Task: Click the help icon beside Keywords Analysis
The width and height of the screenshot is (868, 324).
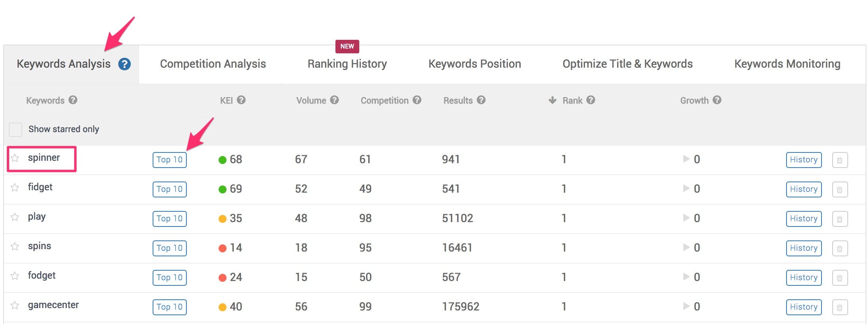Action: point(124,64)
